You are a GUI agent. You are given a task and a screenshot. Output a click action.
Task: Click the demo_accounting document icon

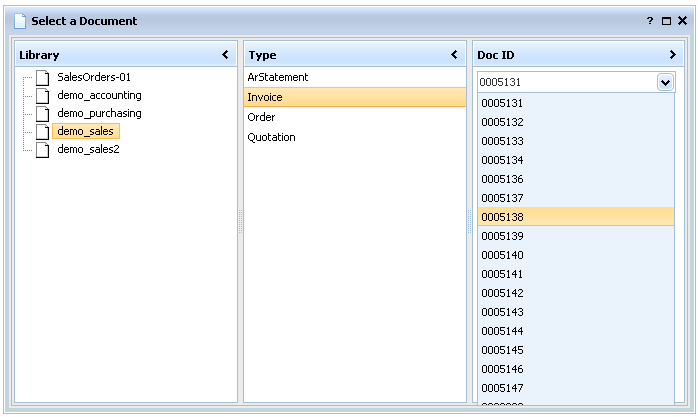pyautogui.click(x=42, y=96)
